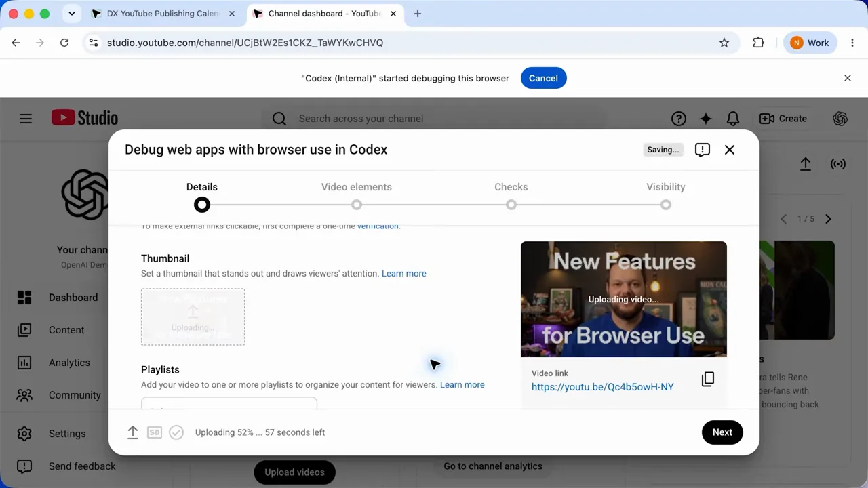Open the help question mark icon

679,119
